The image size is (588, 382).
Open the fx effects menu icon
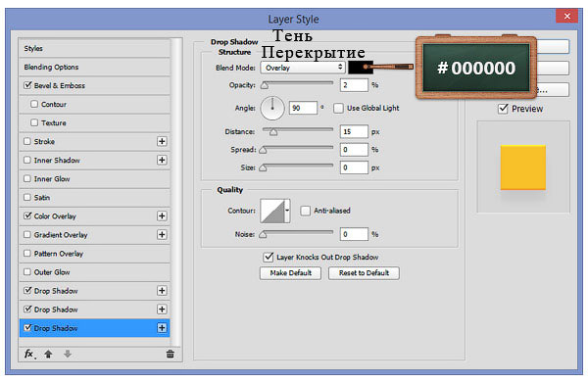(x=29, y=354)
